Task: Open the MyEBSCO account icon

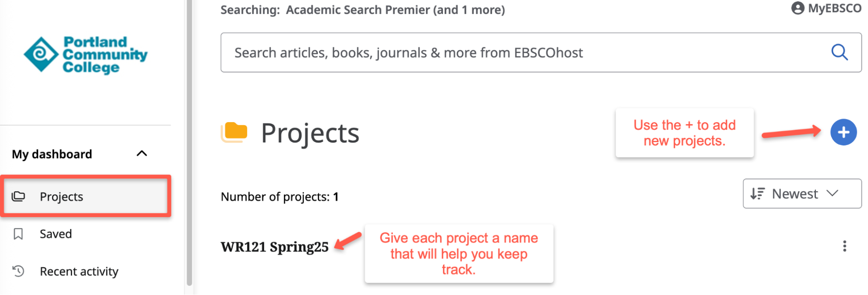Action: click(x=798, y=8)
